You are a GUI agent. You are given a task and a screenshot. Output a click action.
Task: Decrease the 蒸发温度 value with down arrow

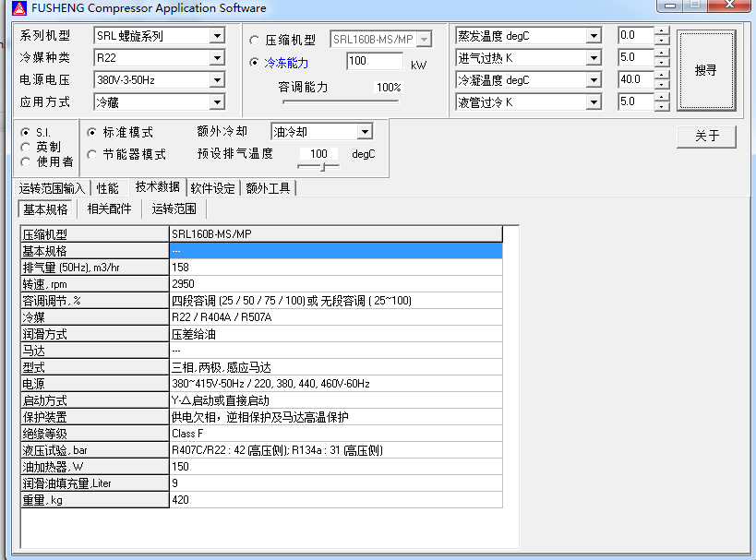pyautogui.click(x=662, y=40)
